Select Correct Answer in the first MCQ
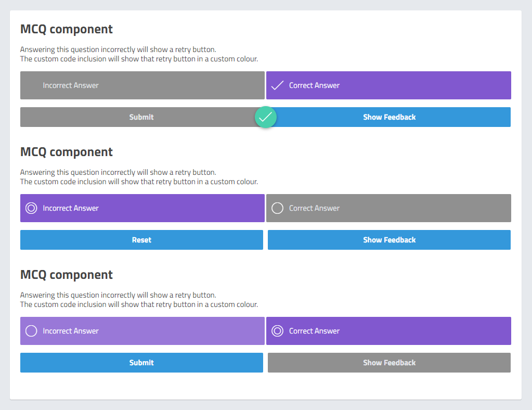Image resolution: width=532 pixels, height=410 pixels. 388,85
